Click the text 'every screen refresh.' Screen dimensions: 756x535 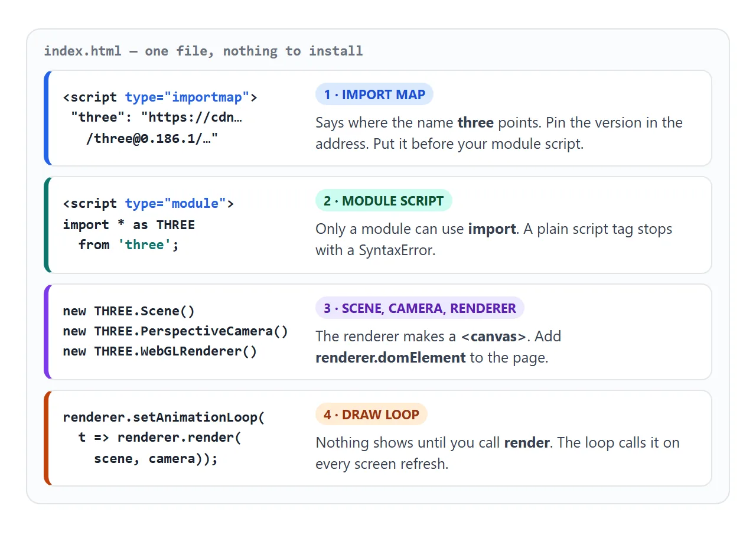pyautogui.click(x=382, y=464)
